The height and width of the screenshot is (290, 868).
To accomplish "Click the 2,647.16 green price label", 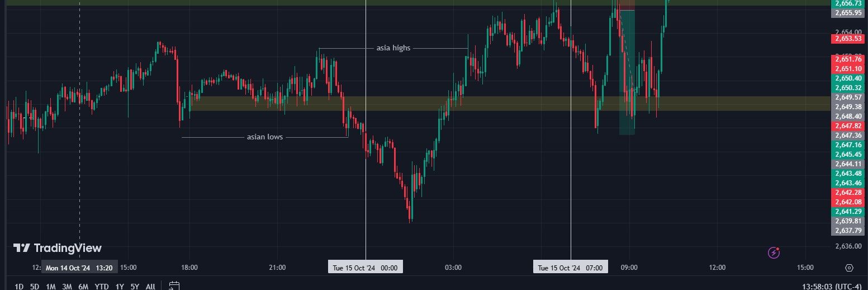I will (848, 144).
